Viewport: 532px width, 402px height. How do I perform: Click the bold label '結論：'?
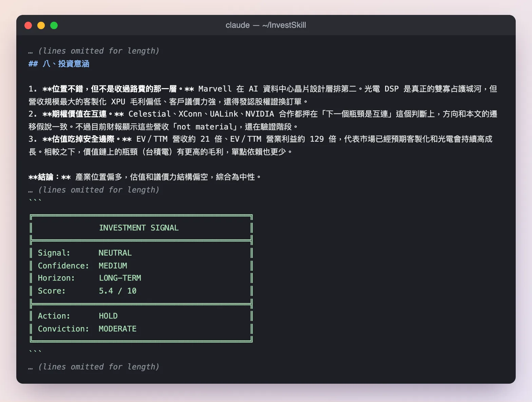coord(49,177)
